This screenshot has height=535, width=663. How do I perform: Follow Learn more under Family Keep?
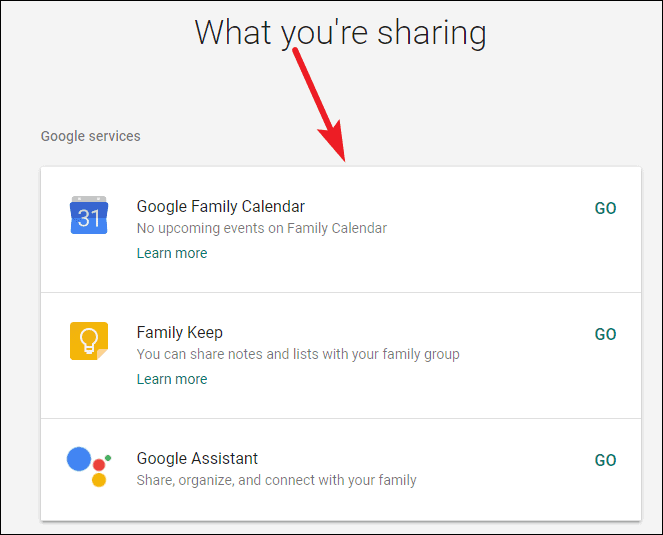pos(172,379)
